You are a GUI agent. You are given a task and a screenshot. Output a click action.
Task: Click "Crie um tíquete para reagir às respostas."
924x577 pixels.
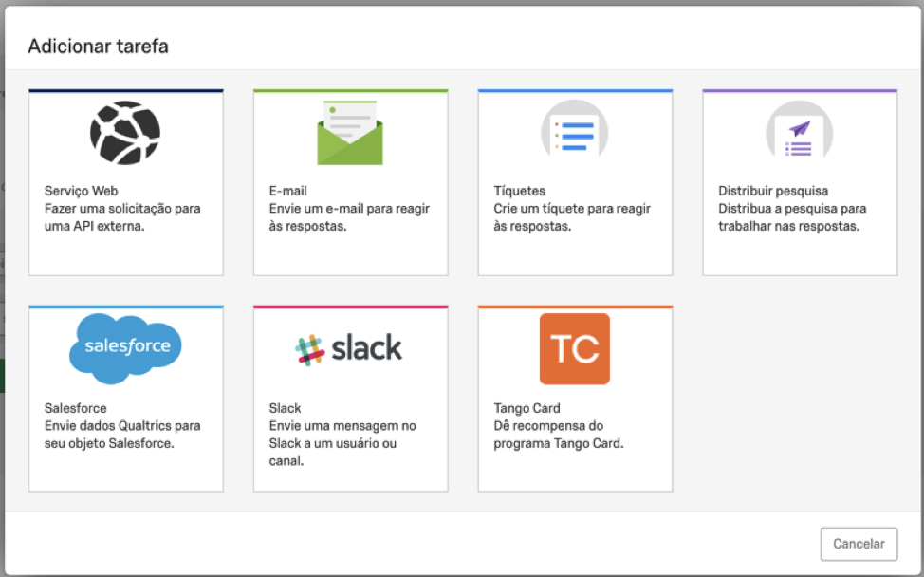[572, 217]
